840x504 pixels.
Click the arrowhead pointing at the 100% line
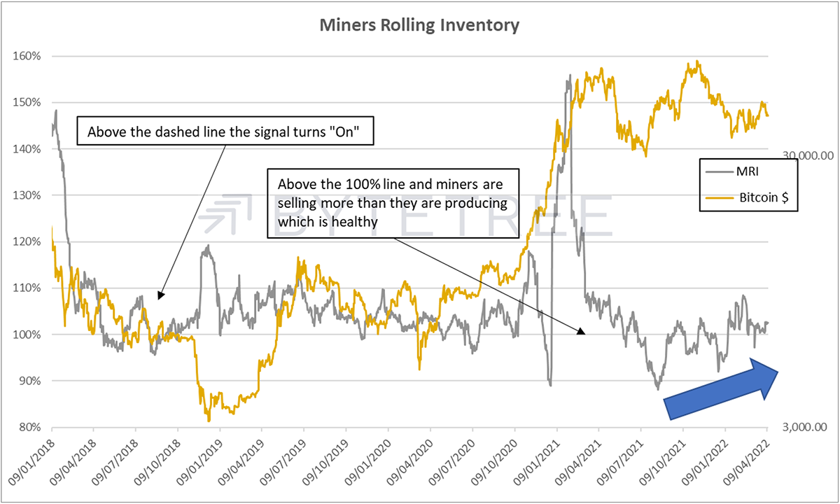pyautogui.click(x=580, y=330)
